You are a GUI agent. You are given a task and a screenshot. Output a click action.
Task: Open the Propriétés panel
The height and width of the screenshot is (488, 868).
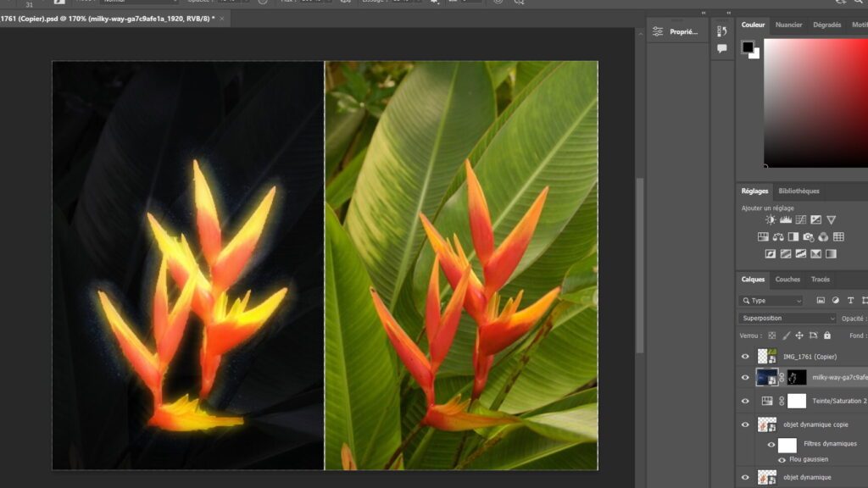pyautogui.click(x=676, y=32)
